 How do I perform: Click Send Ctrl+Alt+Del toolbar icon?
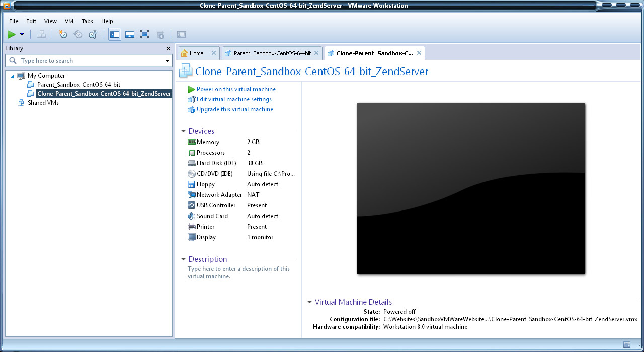click(42, 34)
